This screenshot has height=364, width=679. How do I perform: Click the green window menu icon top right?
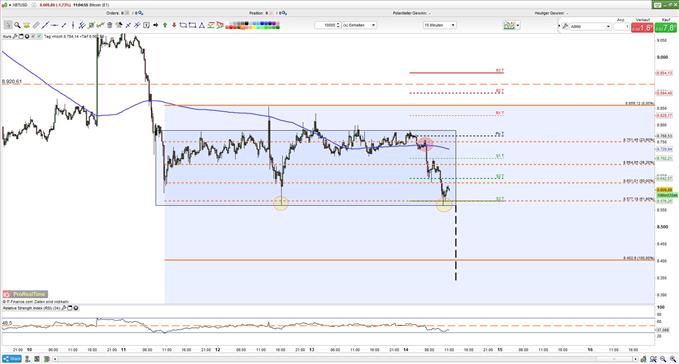click(x=657, y=5)
